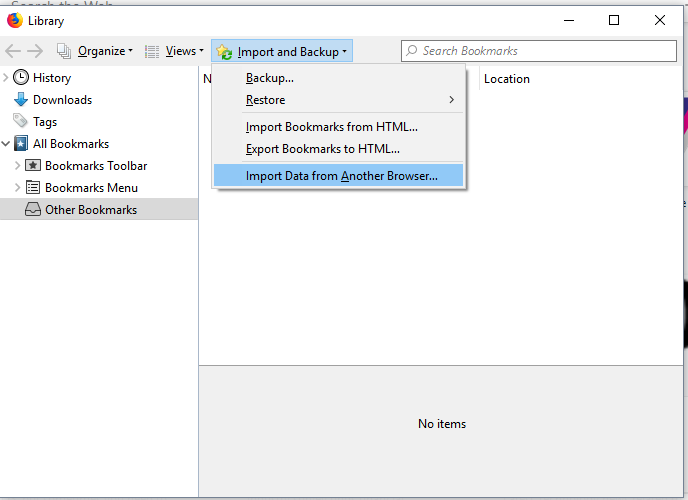Click the forward arrow in Library toolbar
The width and height of the screenshot is (688, 500).
[x=35, y=51]
